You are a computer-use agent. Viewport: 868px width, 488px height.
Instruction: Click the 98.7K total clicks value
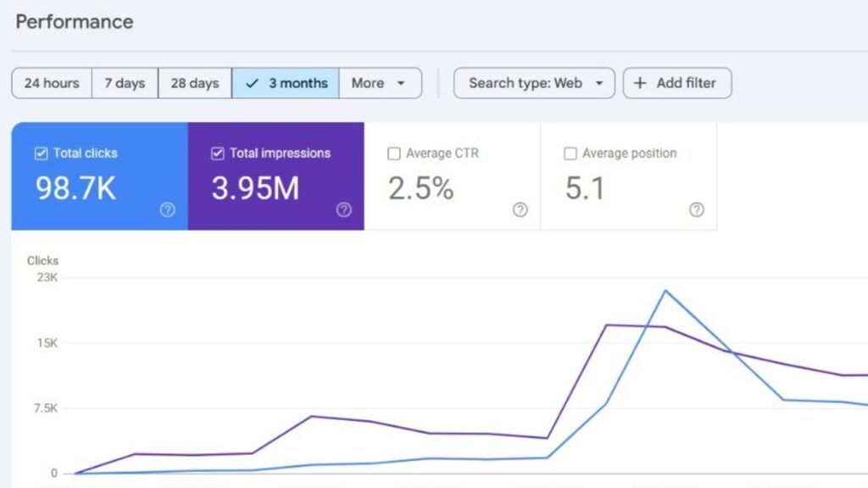(x=75, y=188)
